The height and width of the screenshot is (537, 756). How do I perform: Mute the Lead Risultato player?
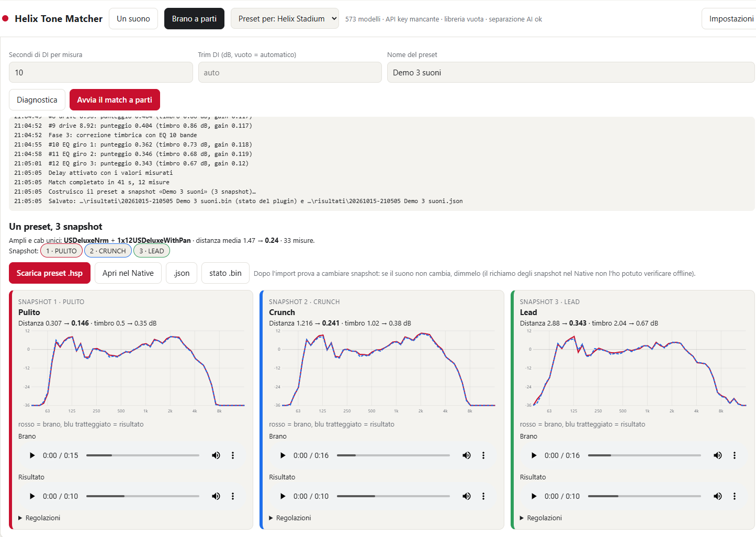click(x=718, y=496)
